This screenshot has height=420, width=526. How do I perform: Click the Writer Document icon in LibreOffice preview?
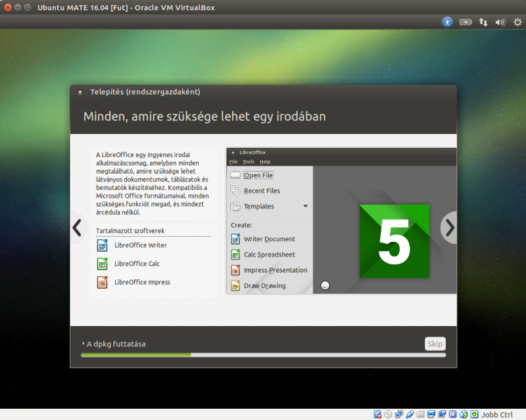(x=235, y=239)
